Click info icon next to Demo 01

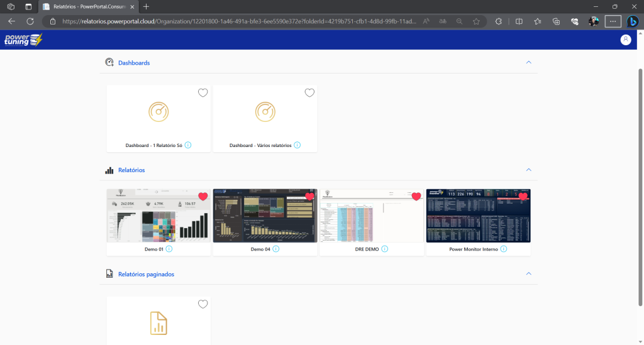point(169,249)
